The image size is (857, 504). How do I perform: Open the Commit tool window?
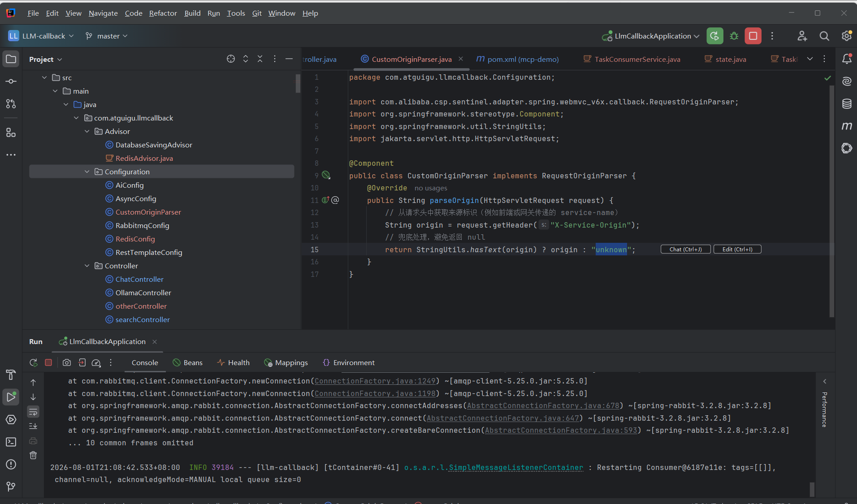[11, 82]
